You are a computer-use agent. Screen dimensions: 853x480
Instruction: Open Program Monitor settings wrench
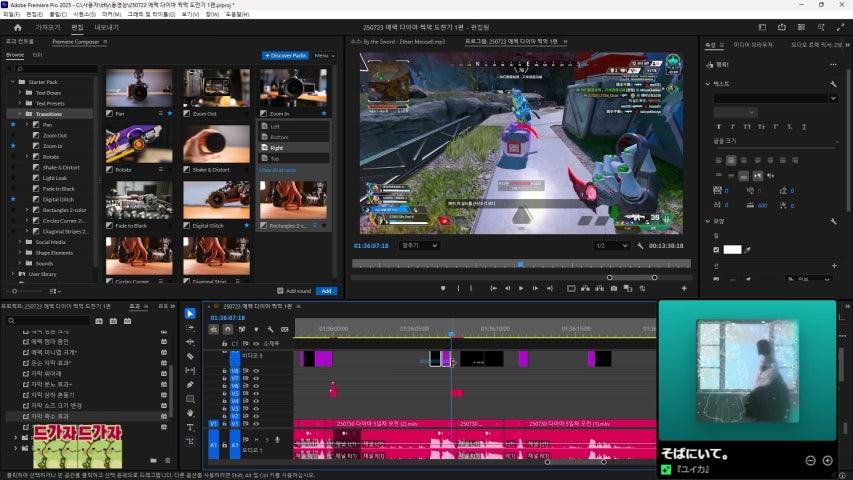pyautogui.click(x=640, y=246)
